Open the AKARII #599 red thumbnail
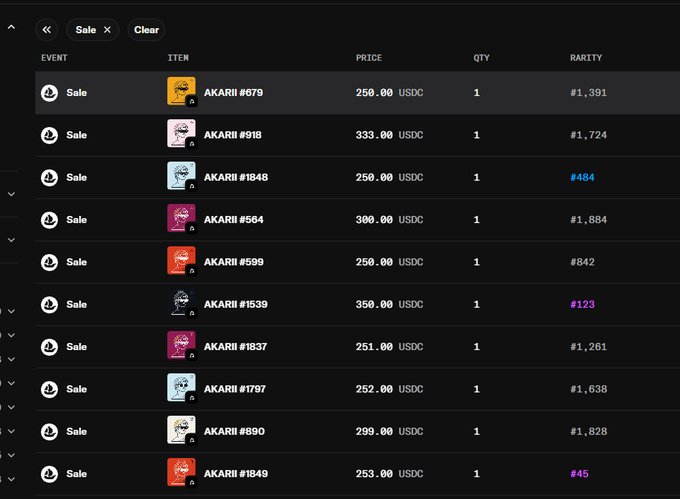This screenshot has height=499, width=680. [181, 261]
